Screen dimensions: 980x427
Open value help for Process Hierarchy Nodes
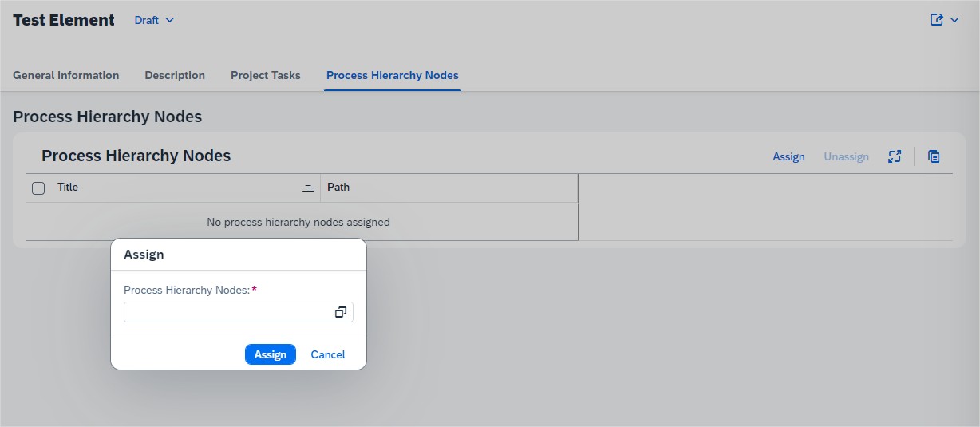(341, 312)
